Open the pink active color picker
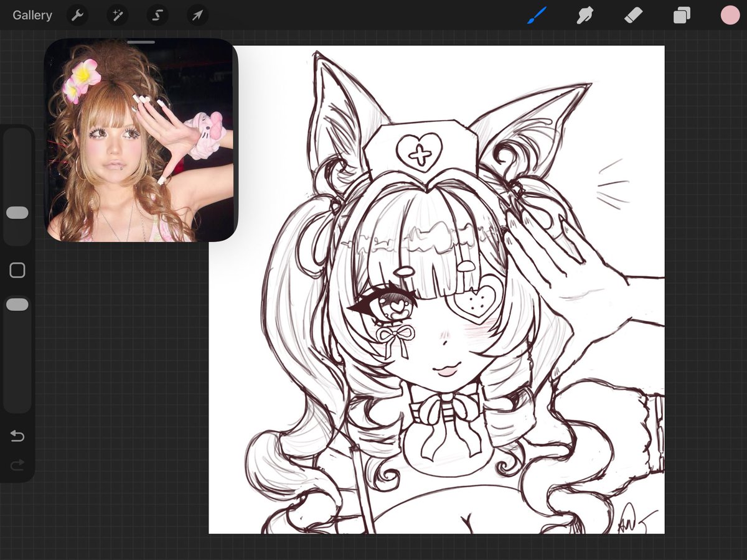747x560 pixels. (730, 15)
